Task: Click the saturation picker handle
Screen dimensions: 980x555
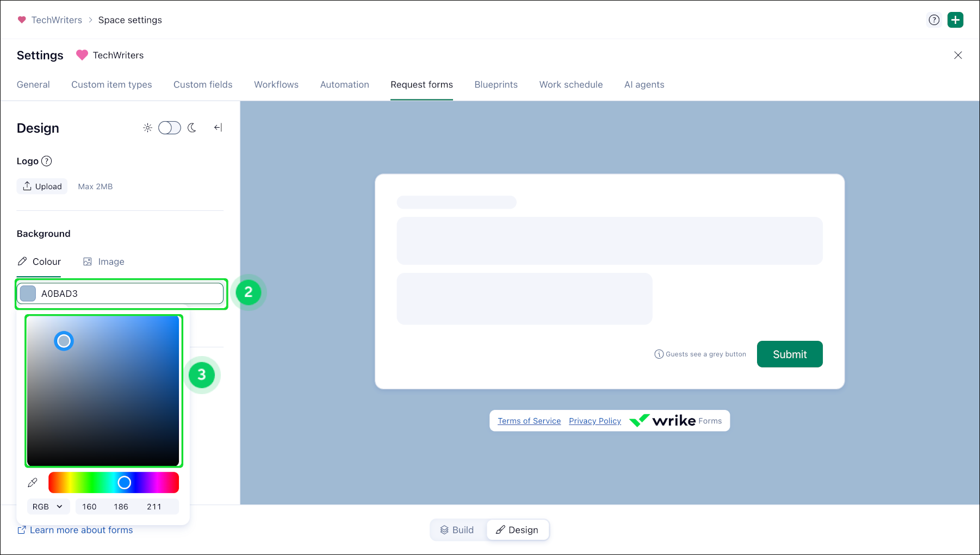Action: click(64, 341)
